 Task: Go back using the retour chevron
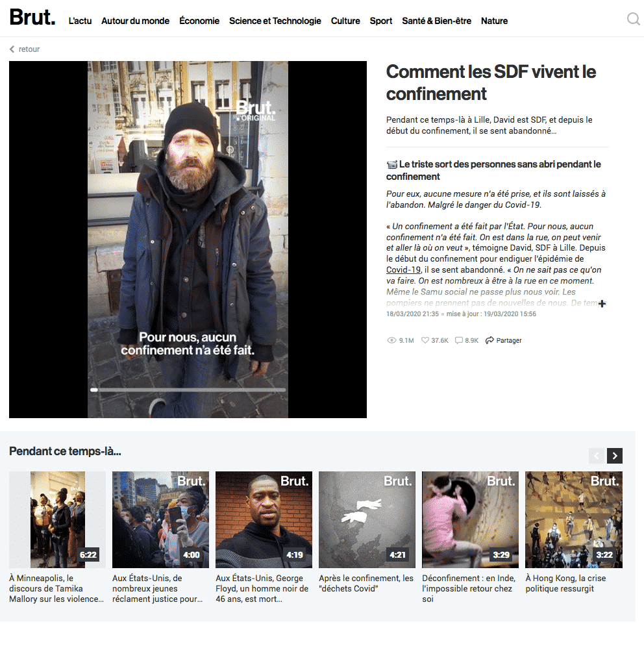(12, 49)
